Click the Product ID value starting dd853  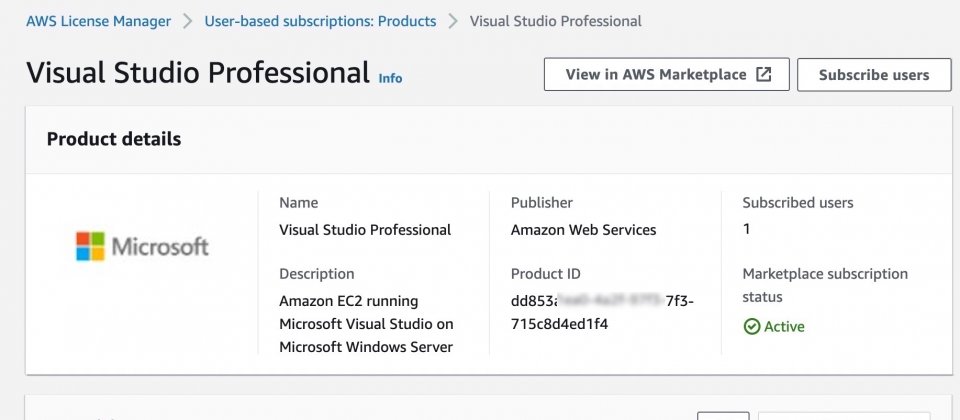tap(602, 312)
